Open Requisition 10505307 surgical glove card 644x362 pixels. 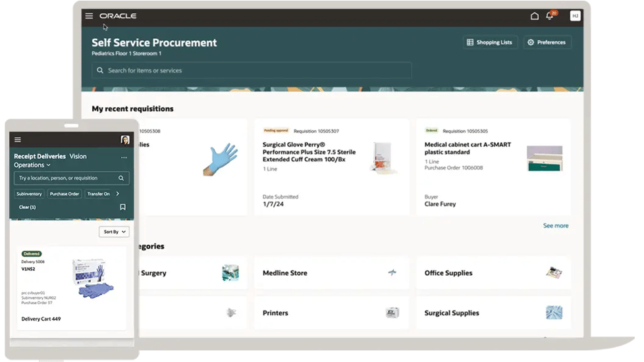pos(331,167)
